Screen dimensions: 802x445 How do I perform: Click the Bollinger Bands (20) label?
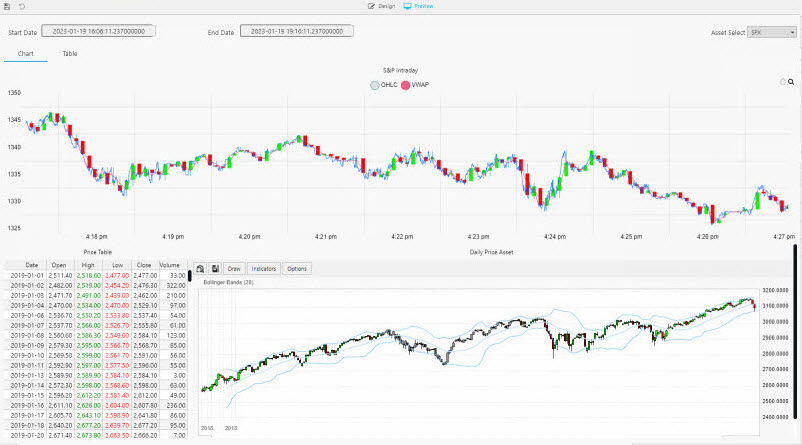[x=229, y=283]
